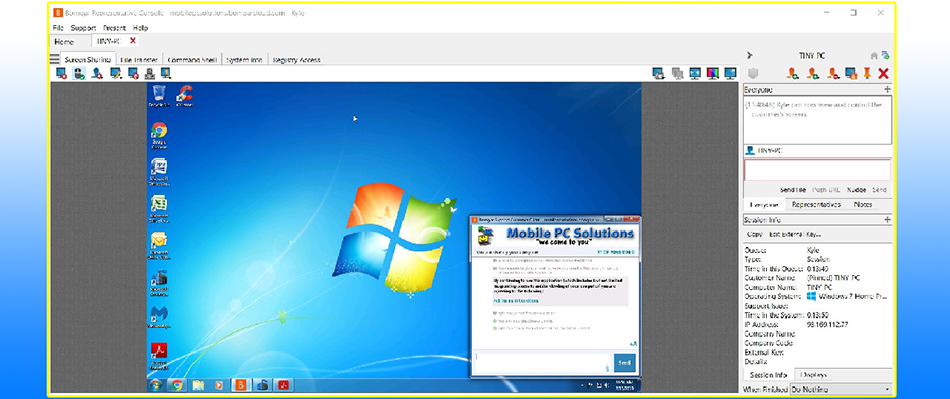Click the Microsoft Excel desktop shortcut
Screen dimensions: 950x399
(x=159, y=209)
